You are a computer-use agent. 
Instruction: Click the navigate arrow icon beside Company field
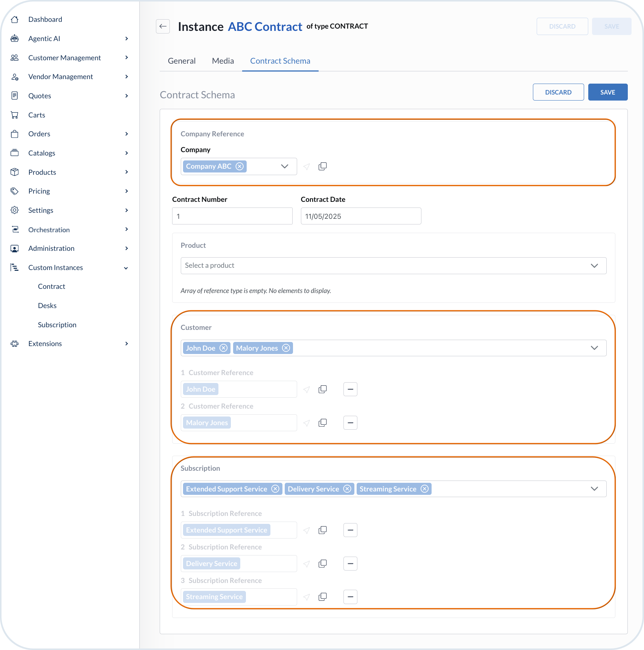(x=307, y=166)
